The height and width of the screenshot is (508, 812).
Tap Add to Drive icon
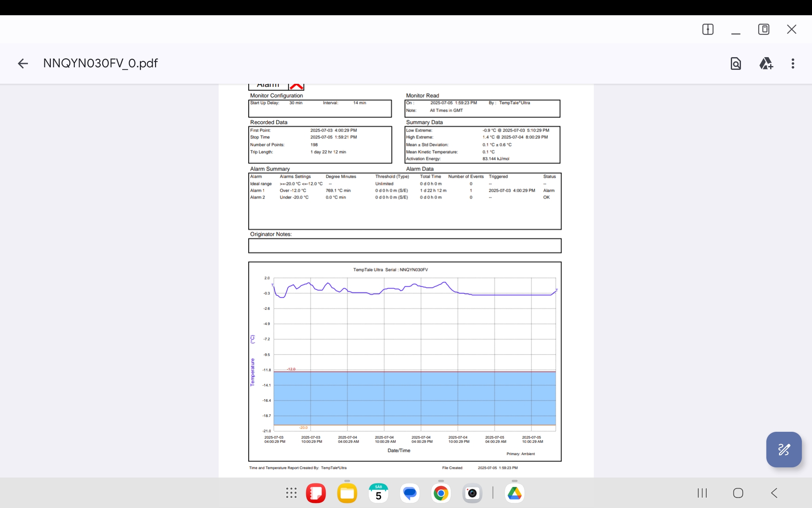point(765,63)
